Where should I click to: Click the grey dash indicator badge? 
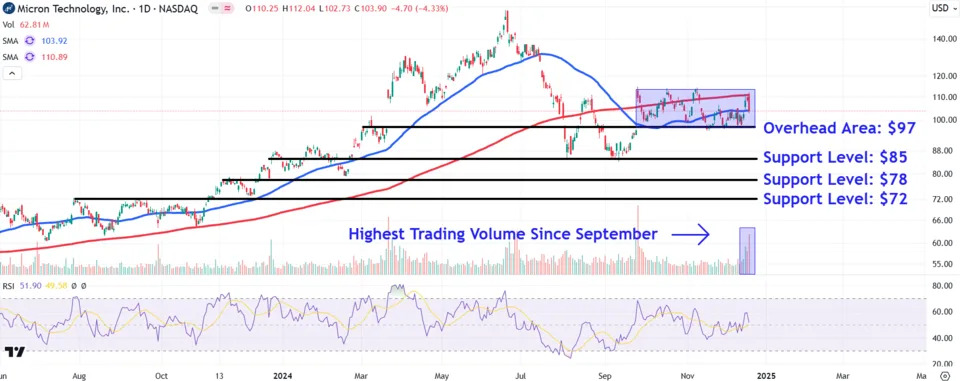click(216, 9)
